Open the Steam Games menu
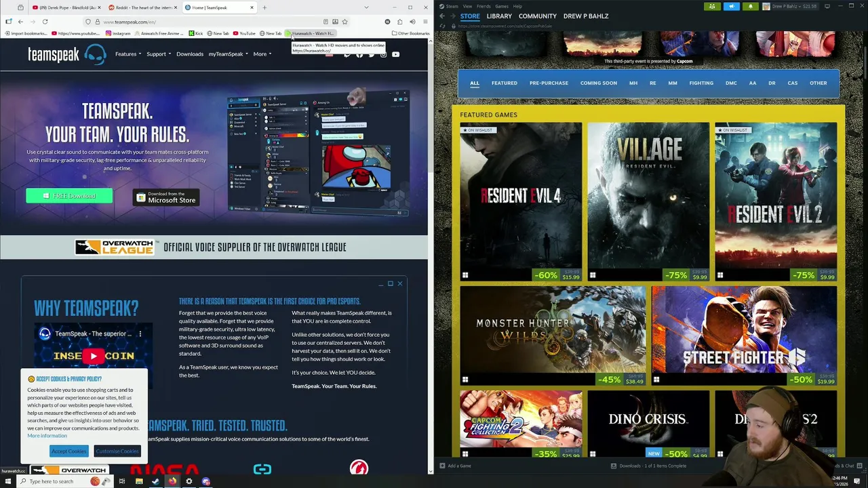 (x=502, y=6)
